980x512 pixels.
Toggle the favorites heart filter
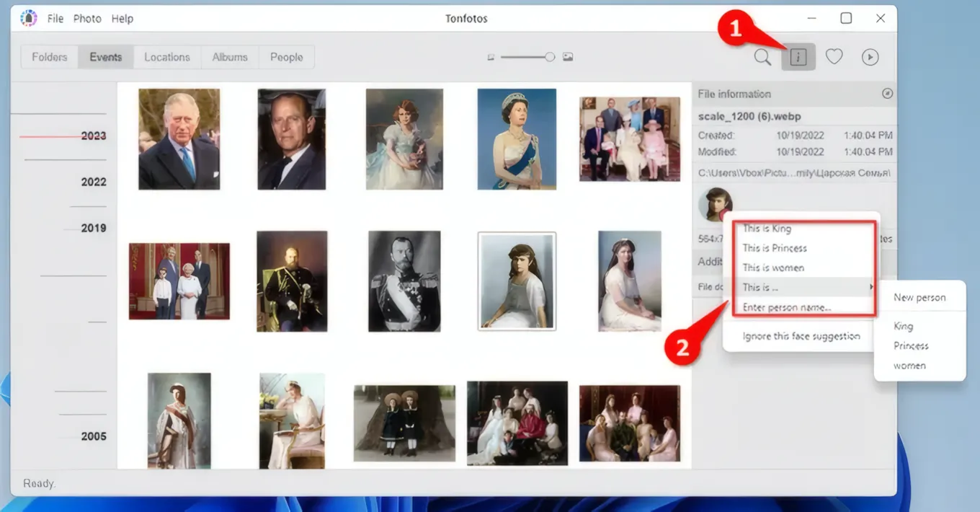(834, 56)
